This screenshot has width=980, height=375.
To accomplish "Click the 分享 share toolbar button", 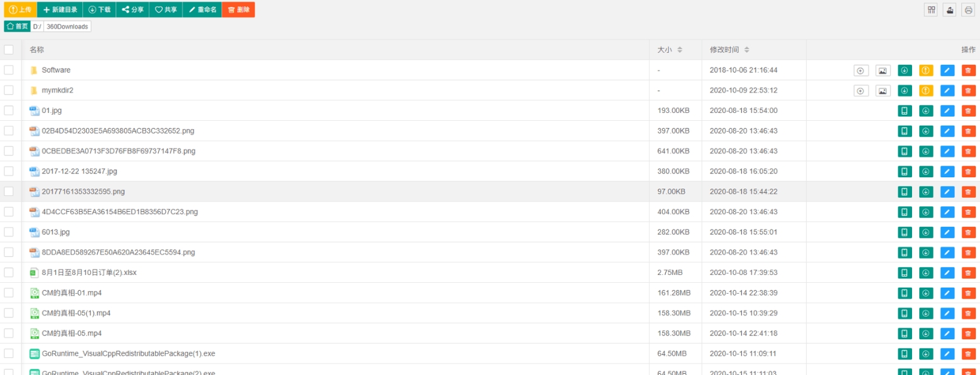I will (x=133, y=10).
